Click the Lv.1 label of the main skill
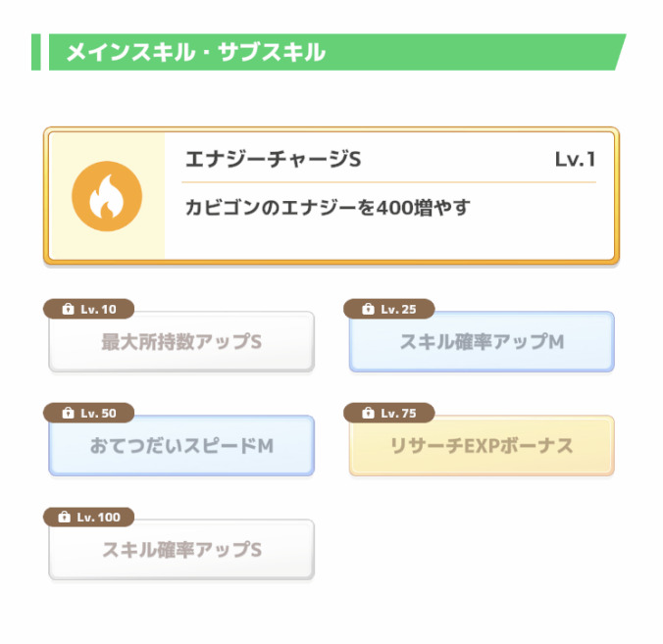 tap(575, 160)
